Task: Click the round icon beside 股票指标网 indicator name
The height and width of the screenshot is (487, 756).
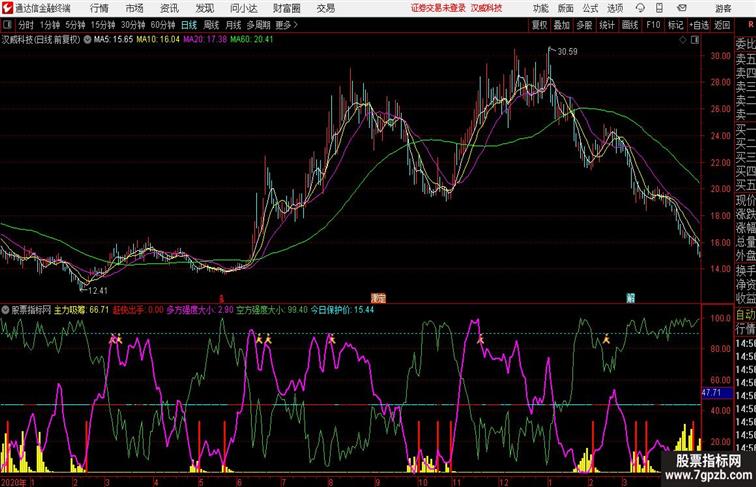Action: pos(5,310)
